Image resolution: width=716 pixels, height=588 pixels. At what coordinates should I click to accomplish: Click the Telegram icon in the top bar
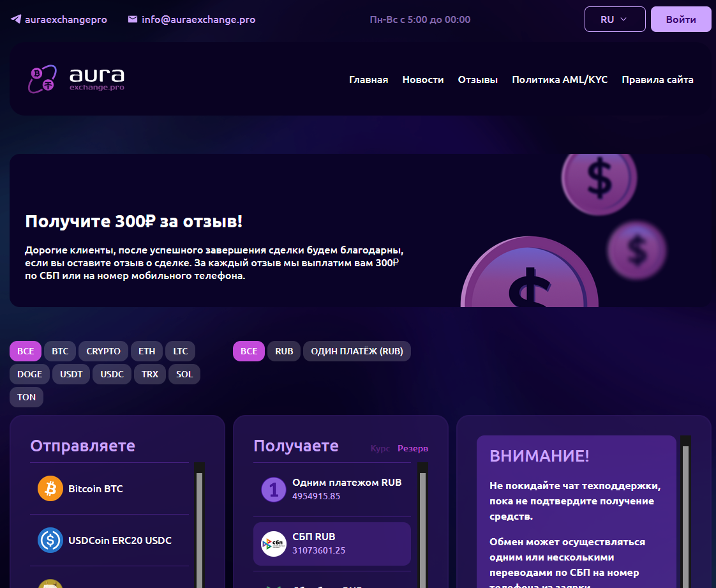click(16, 20)
